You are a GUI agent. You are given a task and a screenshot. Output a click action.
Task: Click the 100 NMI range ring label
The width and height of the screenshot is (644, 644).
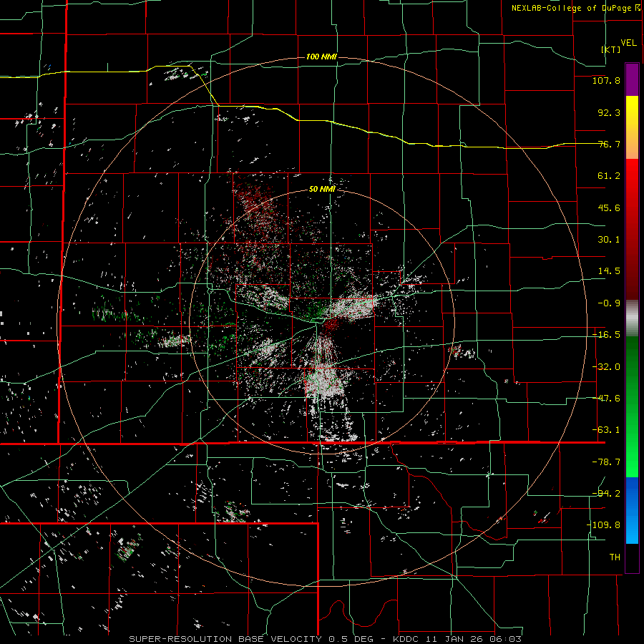tap(321, 57)
